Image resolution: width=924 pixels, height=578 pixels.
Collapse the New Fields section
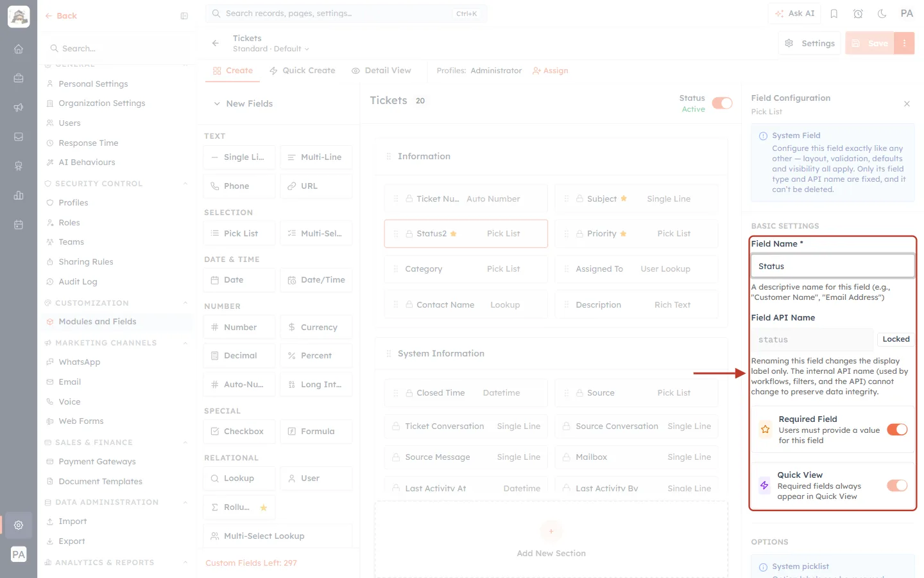point(217,103)
